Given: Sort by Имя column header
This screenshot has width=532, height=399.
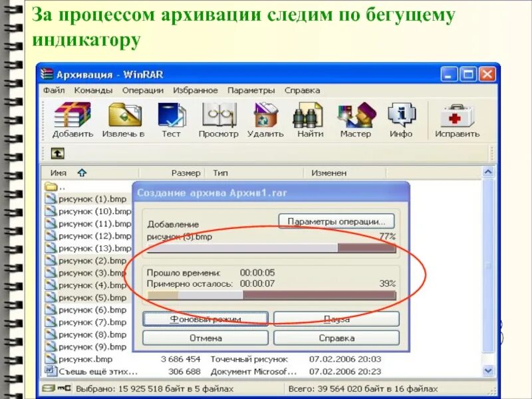Looking at the screenshot, I should tap(90, 173).
